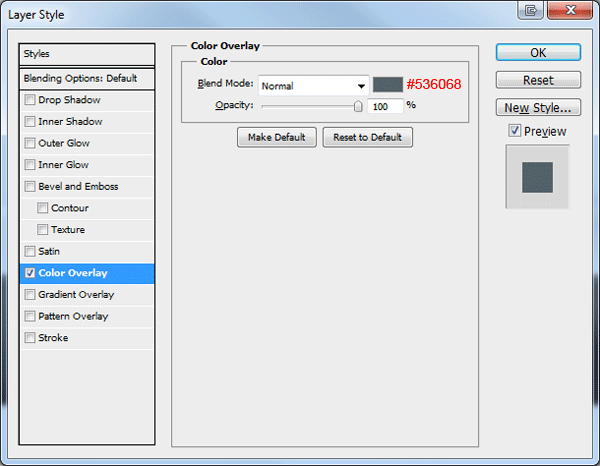Check the Contour checkbox
The image size is (600, 466).
42,208
